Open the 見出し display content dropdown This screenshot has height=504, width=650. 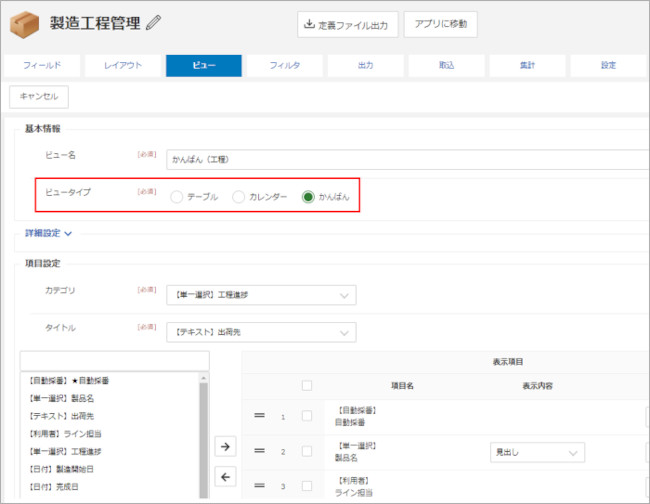coord(537,452)
